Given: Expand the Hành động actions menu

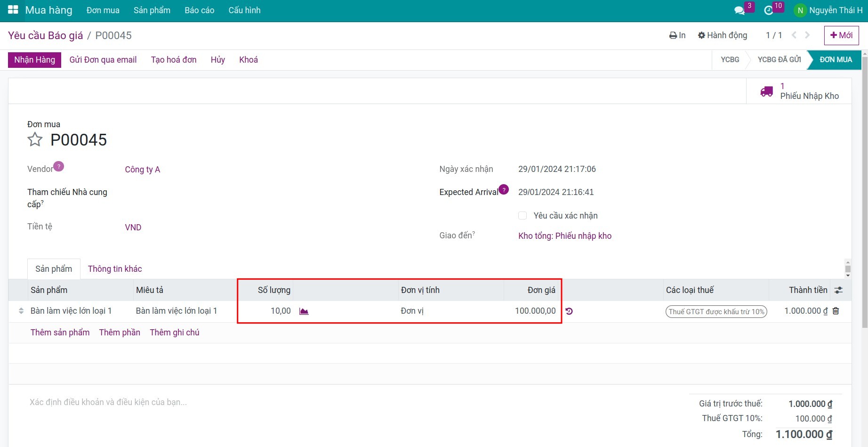Looking at the screenshot, I should [723, 35].
